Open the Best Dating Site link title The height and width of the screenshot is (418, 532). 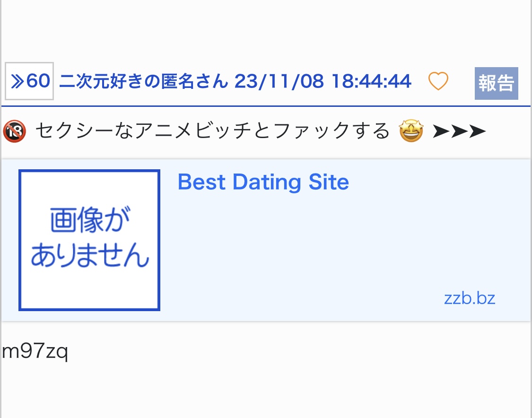263,182
